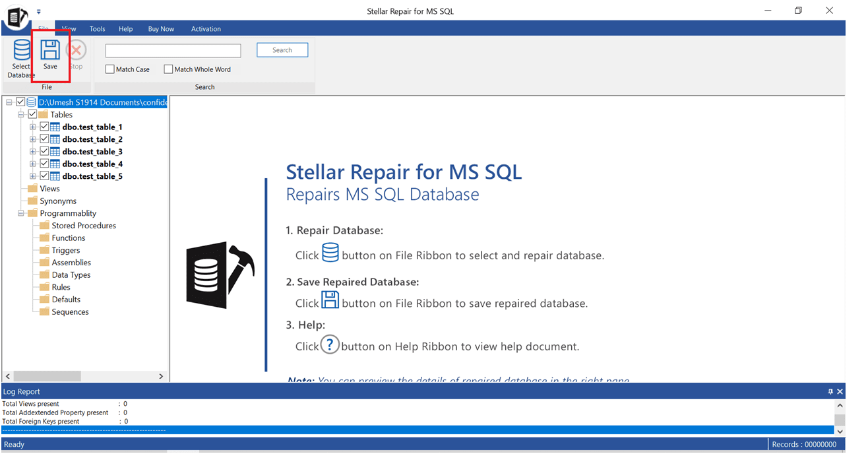Click table icon of dbo.test_table_5
Image resolution: width=868 pixels, height=454 pixels.
(55, 176)
